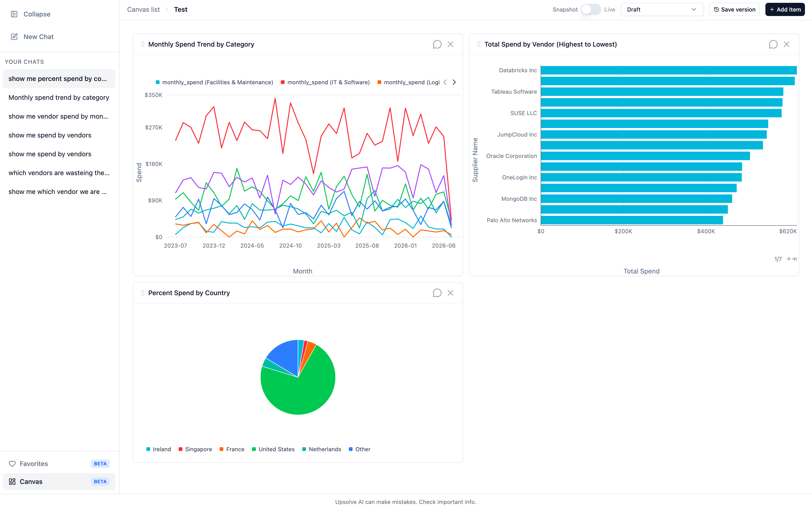Click the Save version button

tap(734, 9)
